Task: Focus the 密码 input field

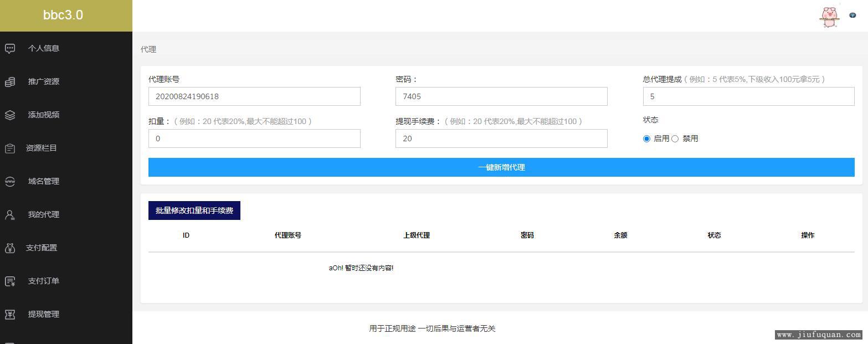Action: click(x=501, y=96)
